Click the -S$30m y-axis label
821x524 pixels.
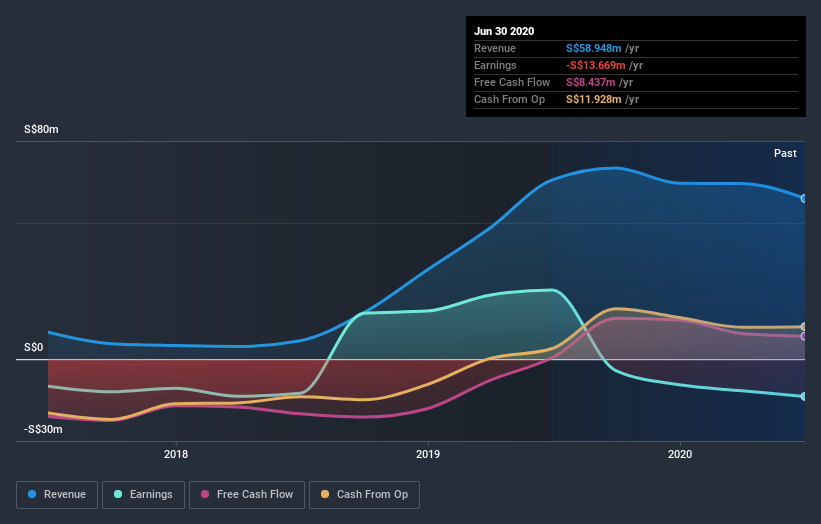[43, 429]
